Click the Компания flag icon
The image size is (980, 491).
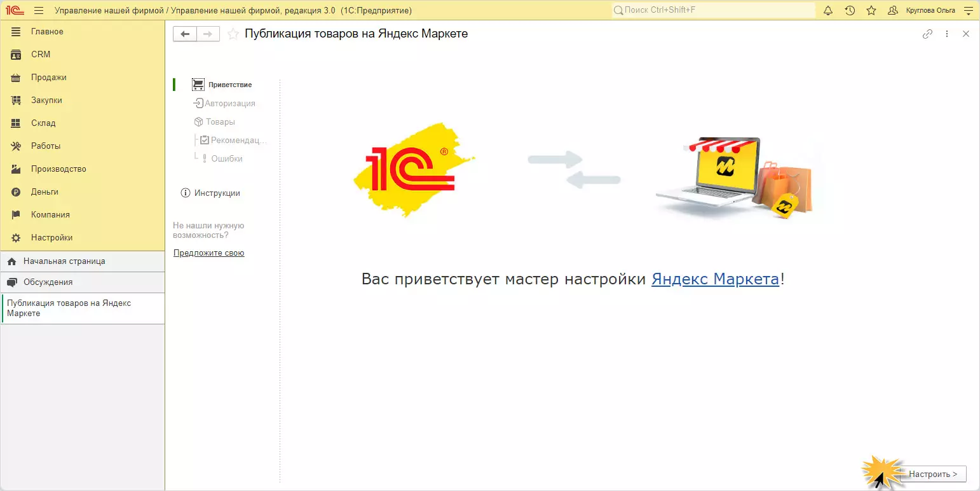(x=17, y=215)
